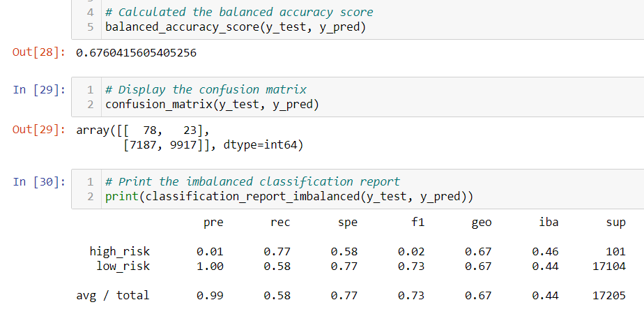Click the 'sup' column header
This screenshot has height=323, width=644.
(615, 223)
